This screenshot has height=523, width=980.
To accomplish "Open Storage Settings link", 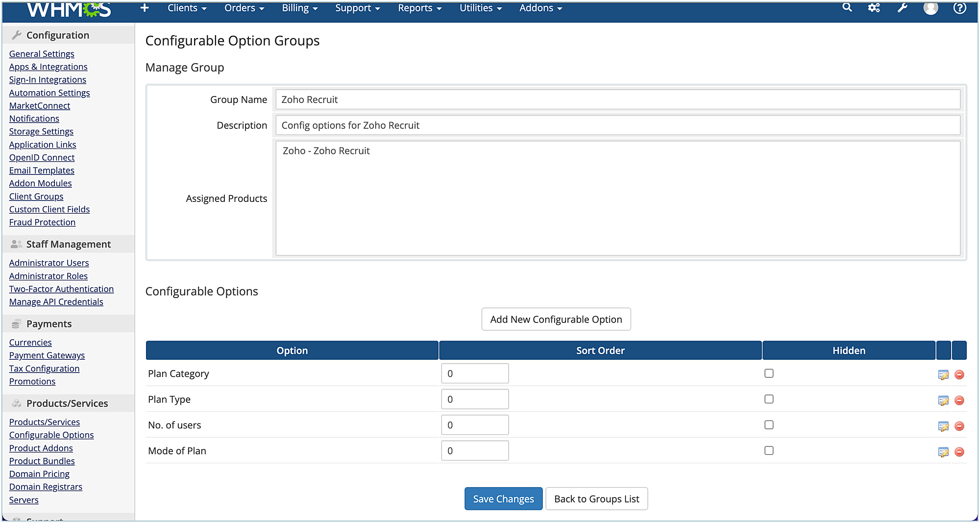I will pyautogui.click(x=41, y=131).
